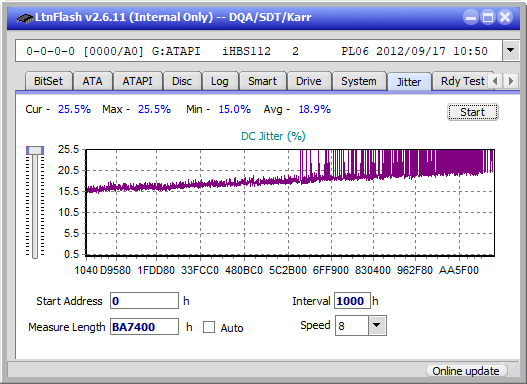
Task: Open the Smart tab
Action: (x=262, y=81)
